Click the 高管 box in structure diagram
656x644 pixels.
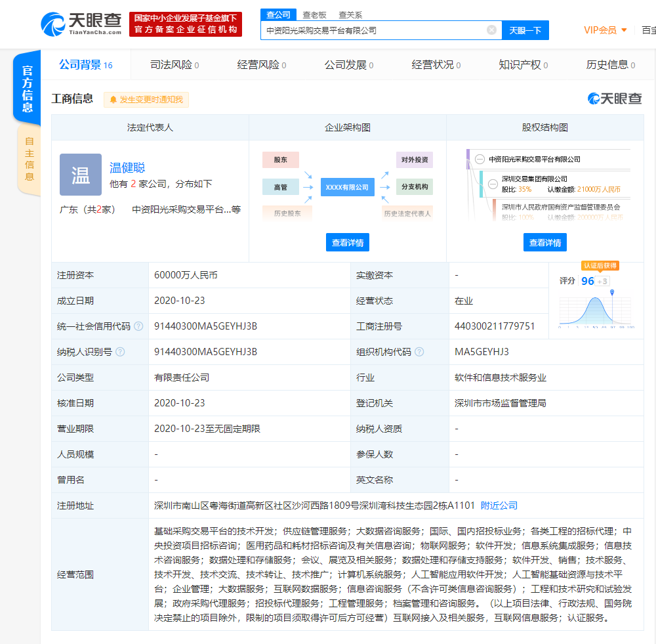(x=281, y=186)
